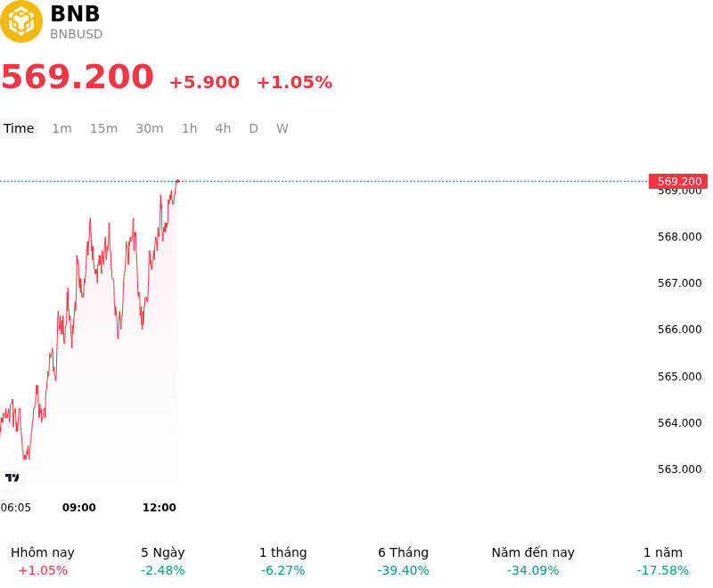The image size is (713, 588).
Task: Select the 5 Ngày performance range
Action: click(163, 561)
